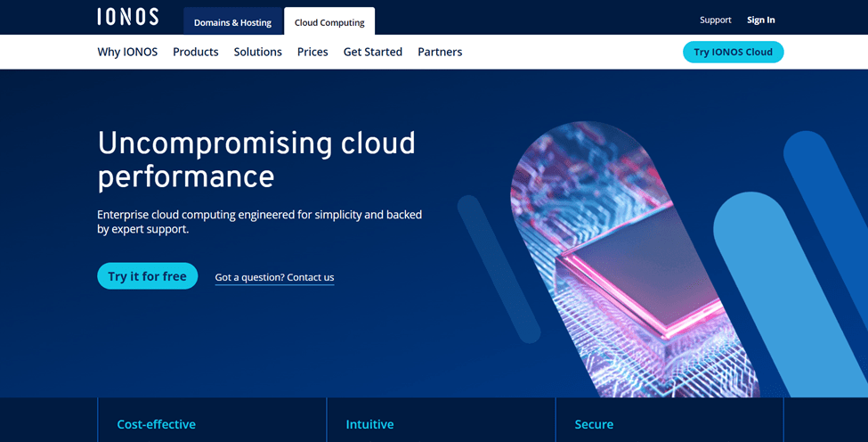
Task: Click Sign In in the header
Action: point(760,20)
